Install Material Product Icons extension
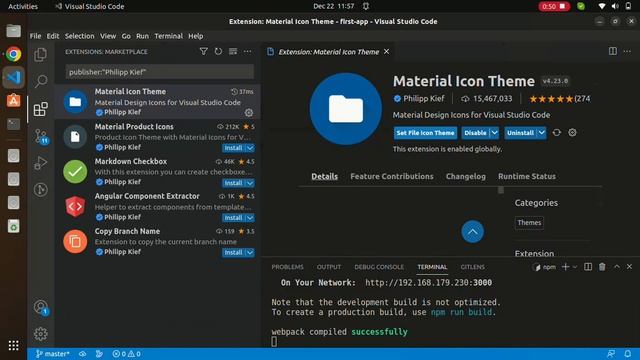Screen dimensions: 640x360 coord(233,148)
